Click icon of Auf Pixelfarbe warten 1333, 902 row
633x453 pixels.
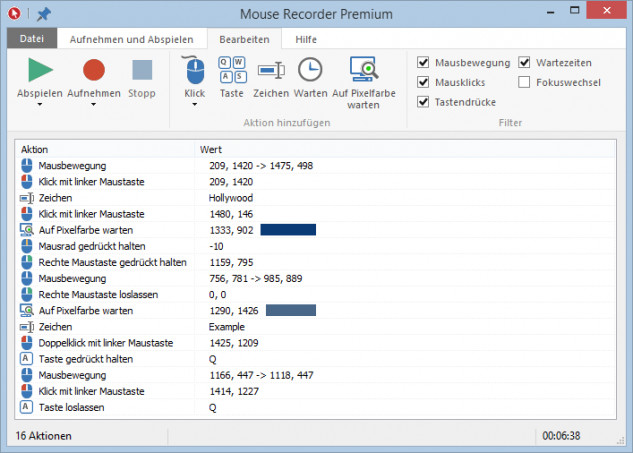pos(27,230)
